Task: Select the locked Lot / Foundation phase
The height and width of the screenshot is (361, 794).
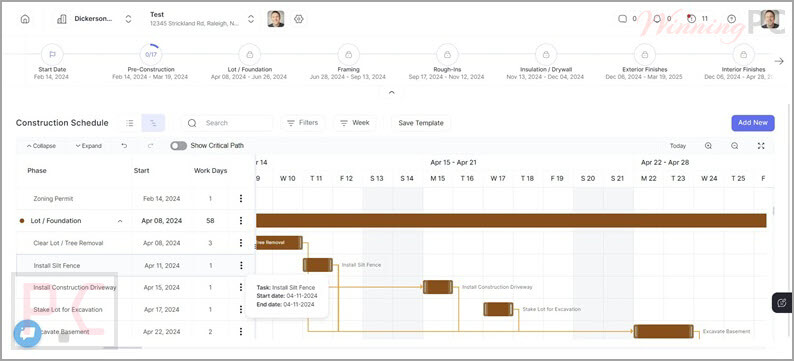Action: (249, 54)
